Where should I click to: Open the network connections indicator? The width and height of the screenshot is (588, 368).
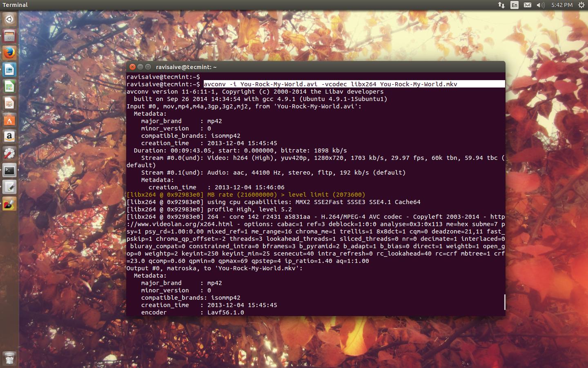click(501, 5)
